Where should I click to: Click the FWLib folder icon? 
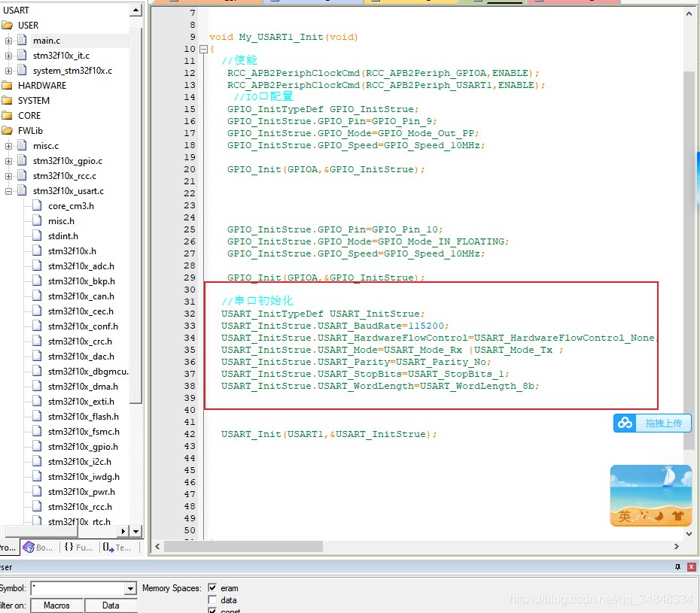pos(7,130)
